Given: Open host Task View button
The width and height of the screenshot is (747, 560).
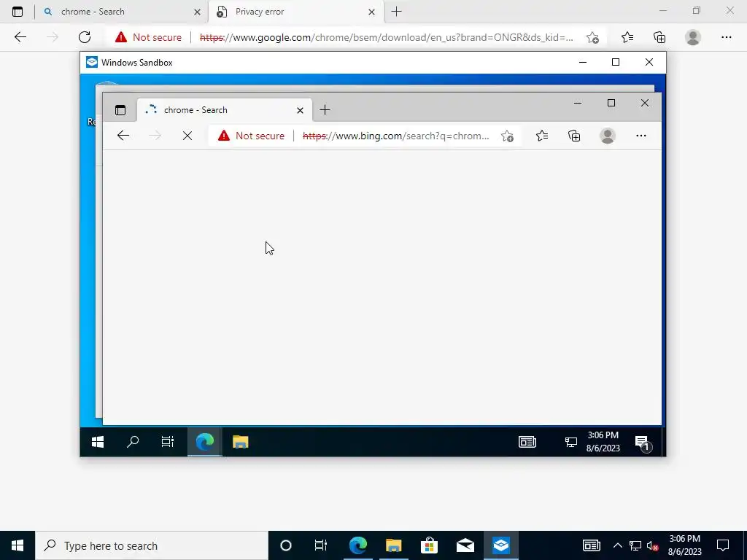Looking at the screenshot, I should pos(321,545).
